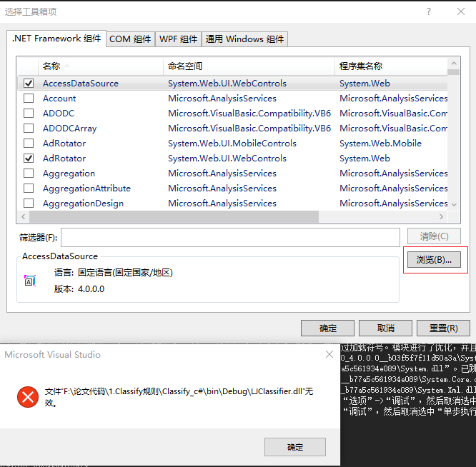
Task: Check the Account checkbox
Action: pyautogui.click(x=29, y=99)
